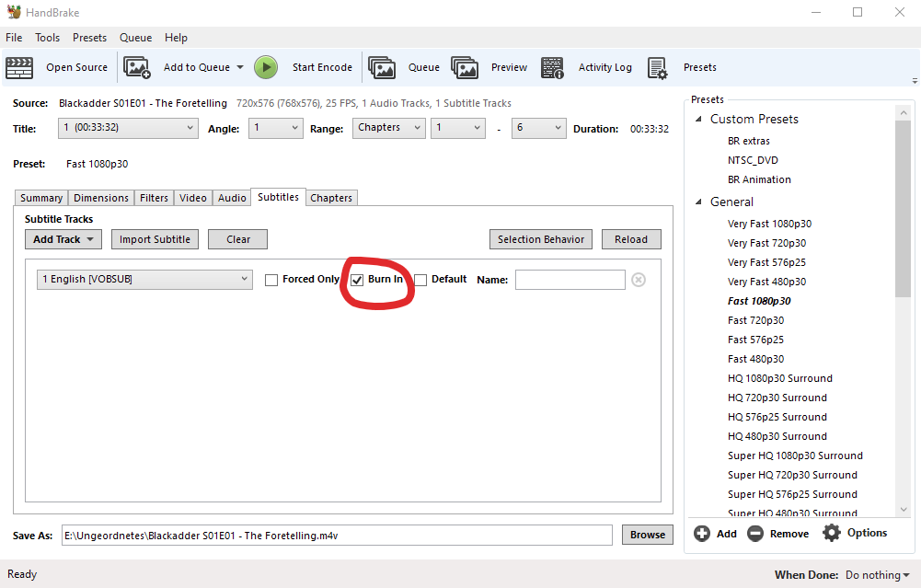This screenshot has height=588, width=921.
Task: Click the green Start Encode play icon
Action: pyautogui.click(x=266, y=67)
